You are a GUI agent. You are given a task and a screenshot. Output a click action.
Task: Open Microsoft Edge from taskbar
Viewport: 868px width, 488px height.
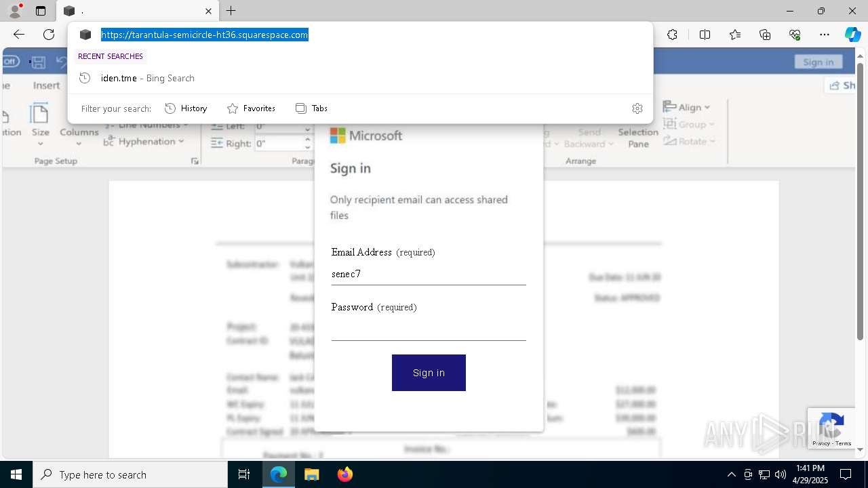coord(279,474)
